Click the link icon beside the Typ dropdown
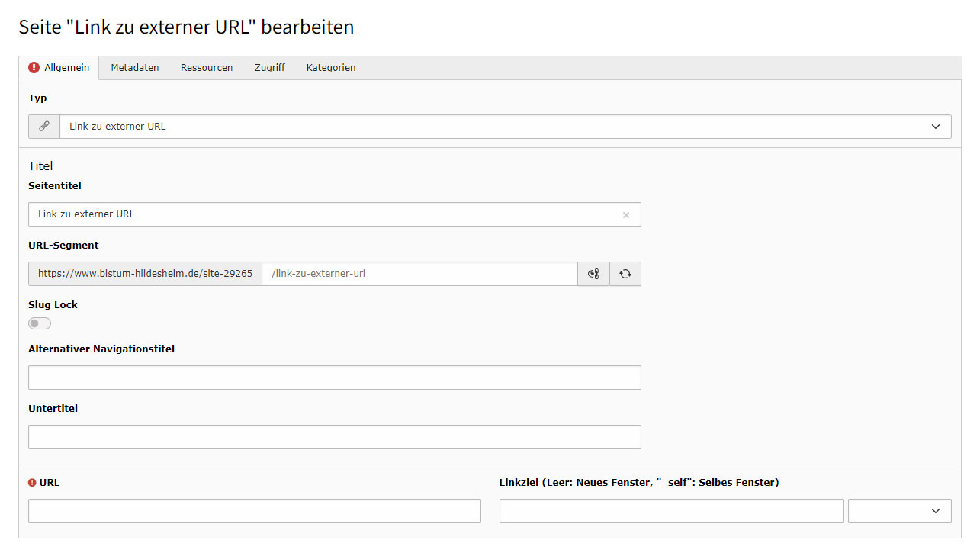Screen dimensions: 980x543 click(x=44, y=127)
